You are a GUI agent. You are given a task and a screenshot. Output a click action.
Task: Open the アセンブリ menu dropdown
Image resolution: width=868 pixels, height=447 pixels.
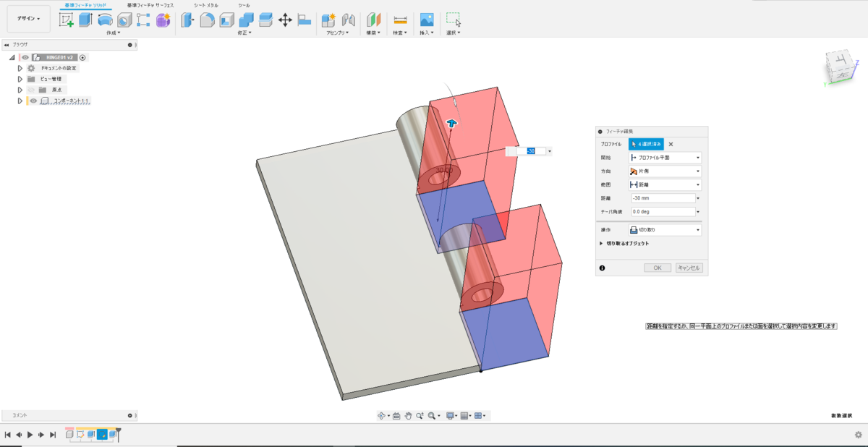(x=338, y=33)
